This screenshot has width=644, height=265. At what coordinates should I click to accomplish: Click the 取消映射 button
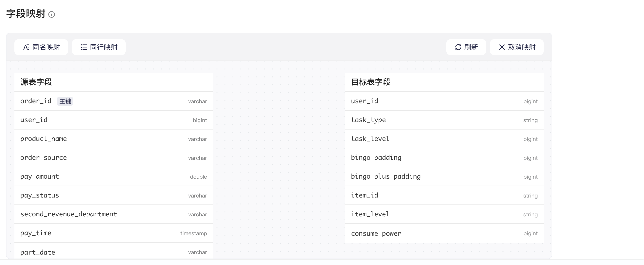(x=517, y=47)
